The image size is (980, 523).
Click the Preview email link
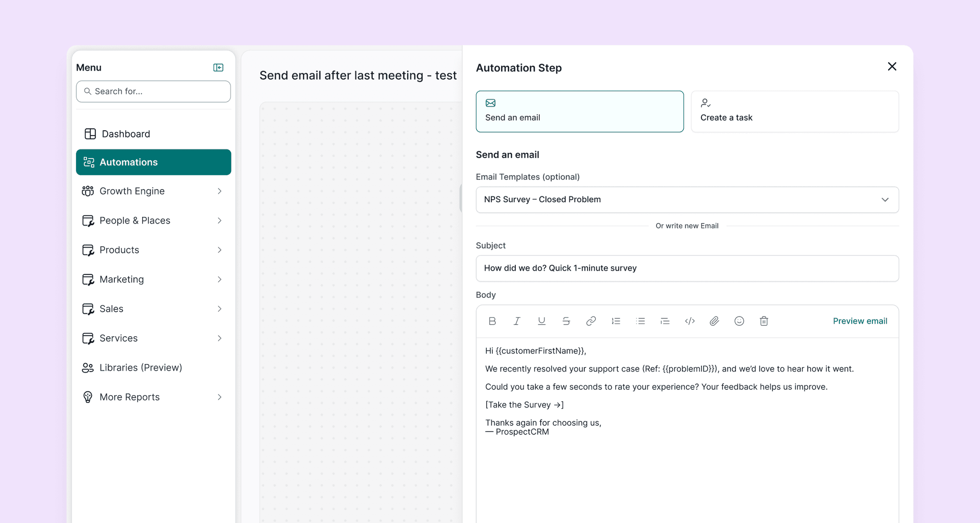pyautogui.click(x=860, y=321)
